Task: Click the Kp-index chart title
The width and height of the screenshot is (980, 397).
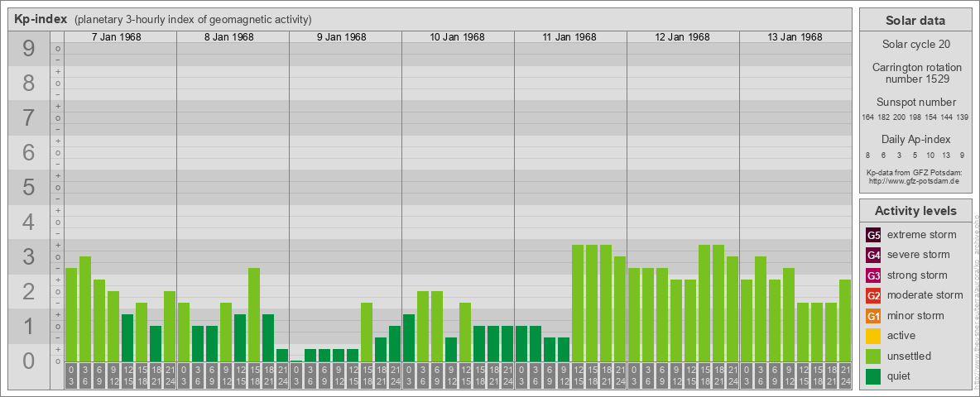Action: tap(41, 19)
